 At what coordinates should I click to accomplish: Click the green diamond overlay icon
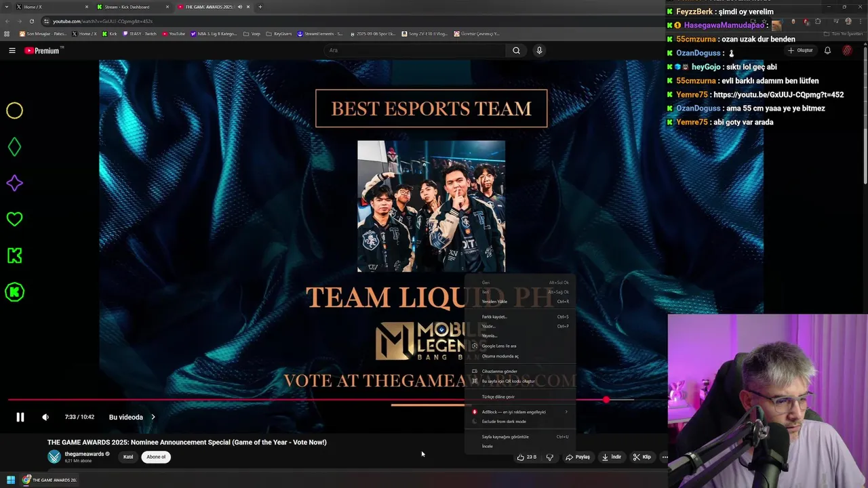pos(14,147)
